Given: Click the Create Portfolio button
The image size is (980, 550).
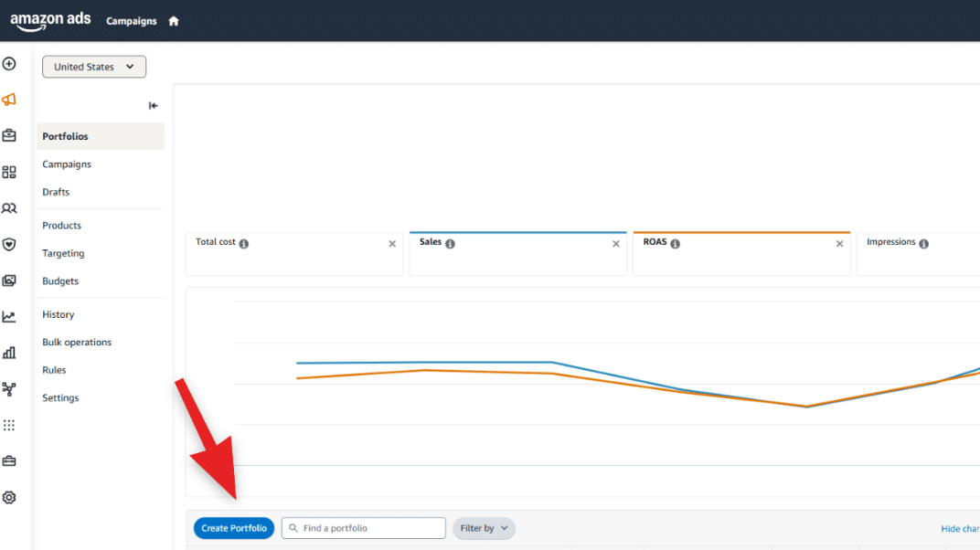Looking at the screenshot, I should [234, 528].
